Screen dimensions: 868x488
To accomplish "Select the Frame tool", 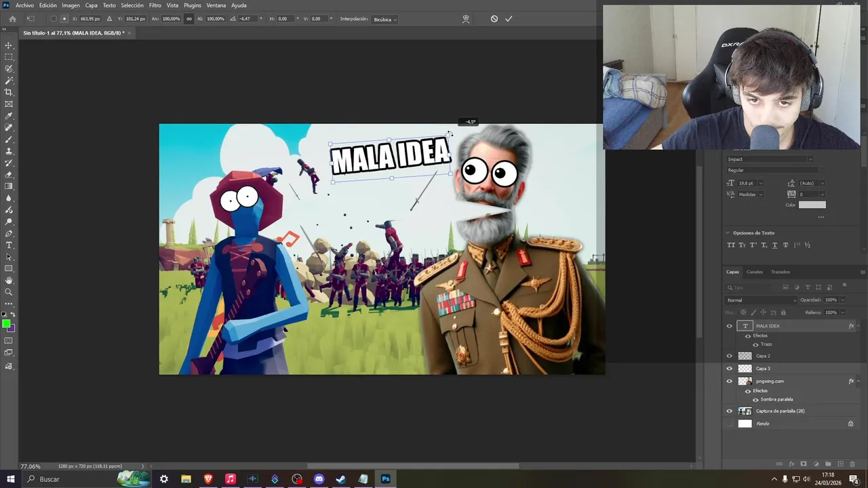I will click(x=9, y=104).
